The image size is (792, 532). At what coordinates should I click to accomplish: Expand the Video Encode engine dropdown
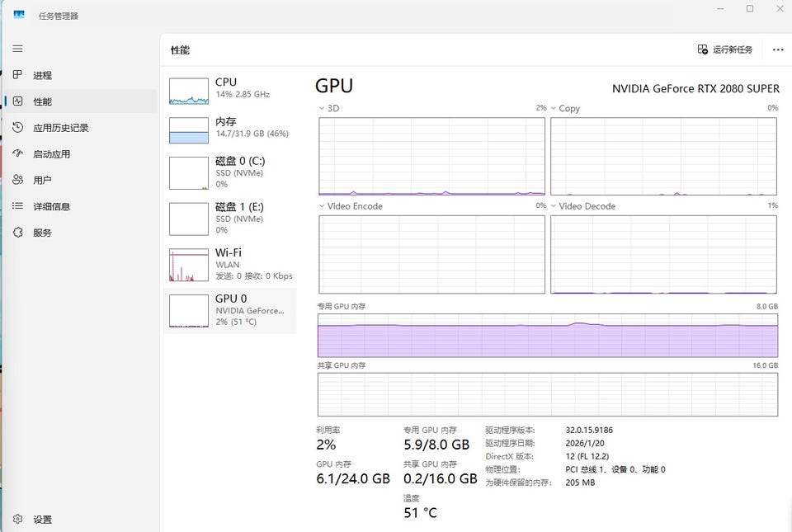322,206
